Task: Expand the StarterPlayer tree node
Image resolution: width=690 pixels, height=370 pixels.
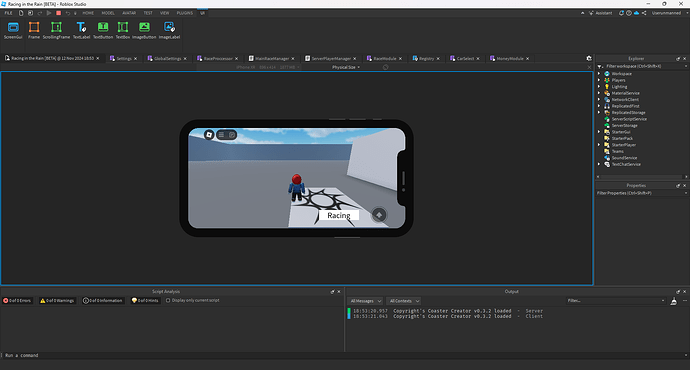Action: (x=599, y=145)
